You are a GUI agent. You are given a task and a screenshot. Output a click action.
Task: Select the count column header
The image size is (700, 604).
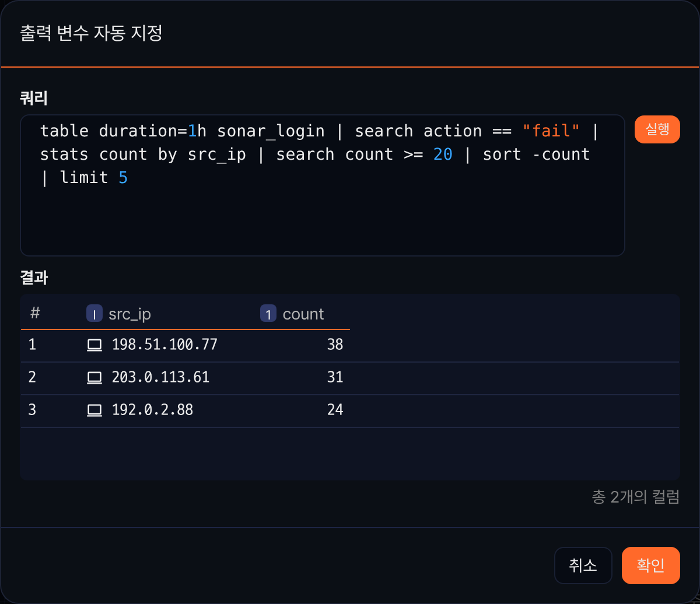point(303,314)
